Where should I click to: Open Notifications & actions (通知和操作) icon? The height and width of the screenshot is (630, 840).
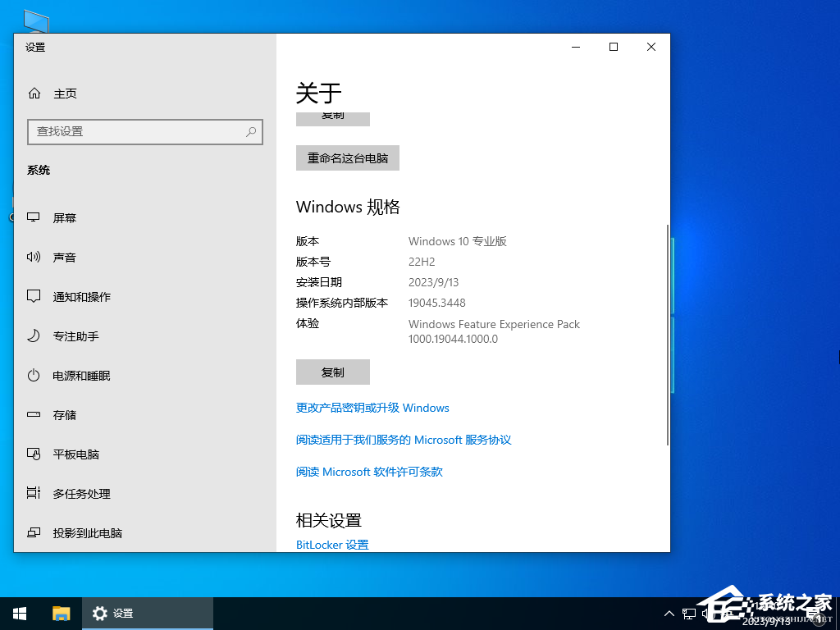(34, 296)
